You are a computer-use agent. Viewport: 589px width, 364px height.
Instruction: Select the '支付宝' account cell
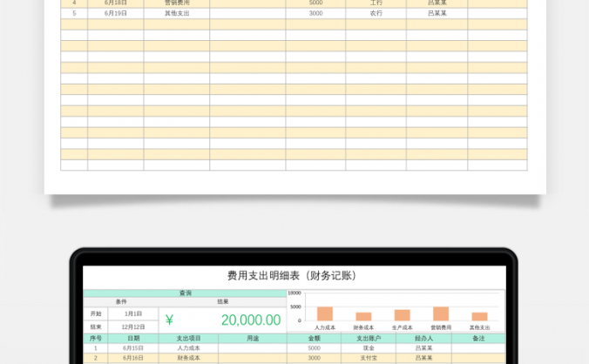pyautogui.click(x=369, y=358)
